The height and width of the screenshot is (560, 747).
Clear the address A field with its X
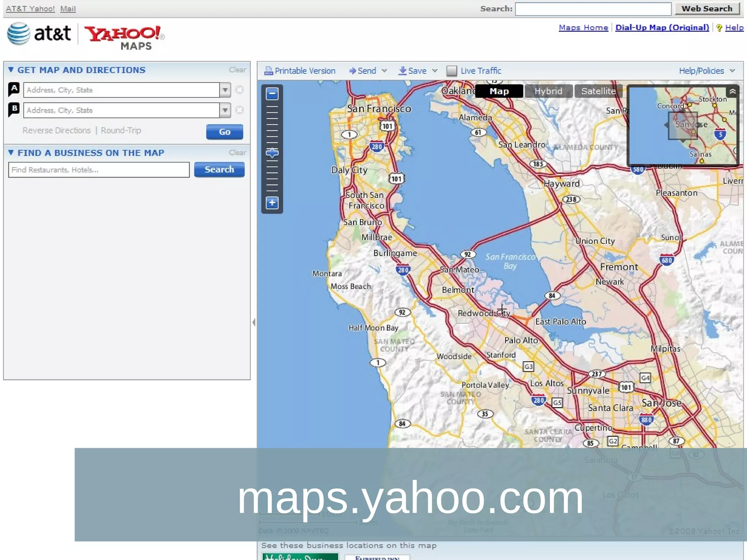[240, 90]
